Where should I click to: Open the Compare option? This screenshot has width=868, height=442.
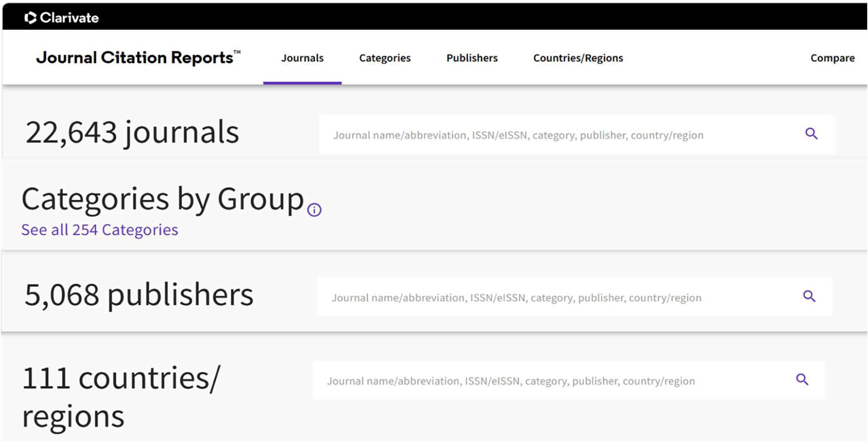coord(832,58)
